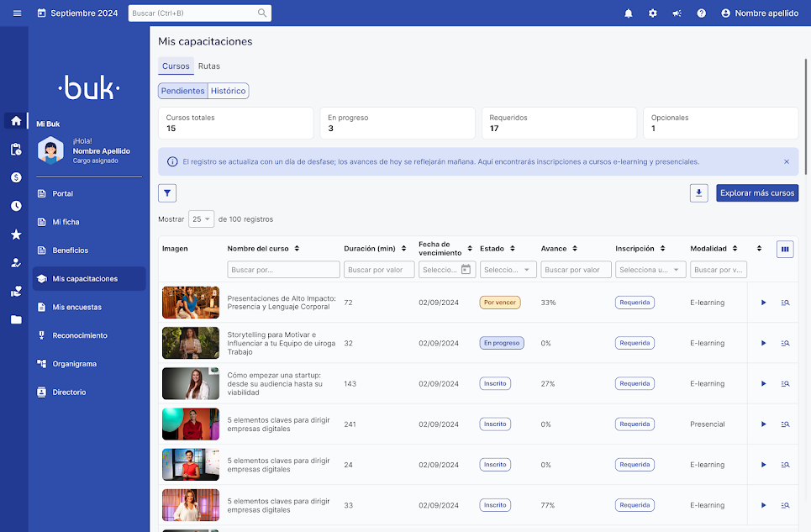Open the Inscripción filter dropdown
Viewport: 811px width, 532px height.
650,270
